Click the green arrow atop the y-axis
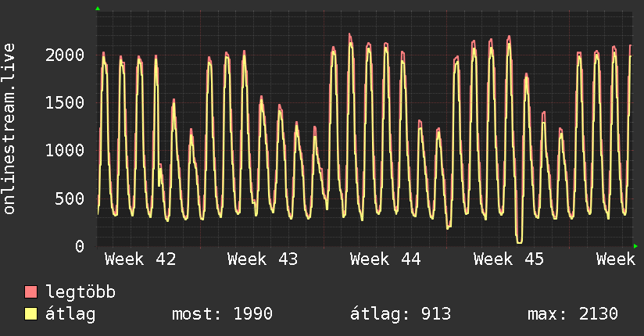This screenshot has width=644, height=336. point(98,9)
